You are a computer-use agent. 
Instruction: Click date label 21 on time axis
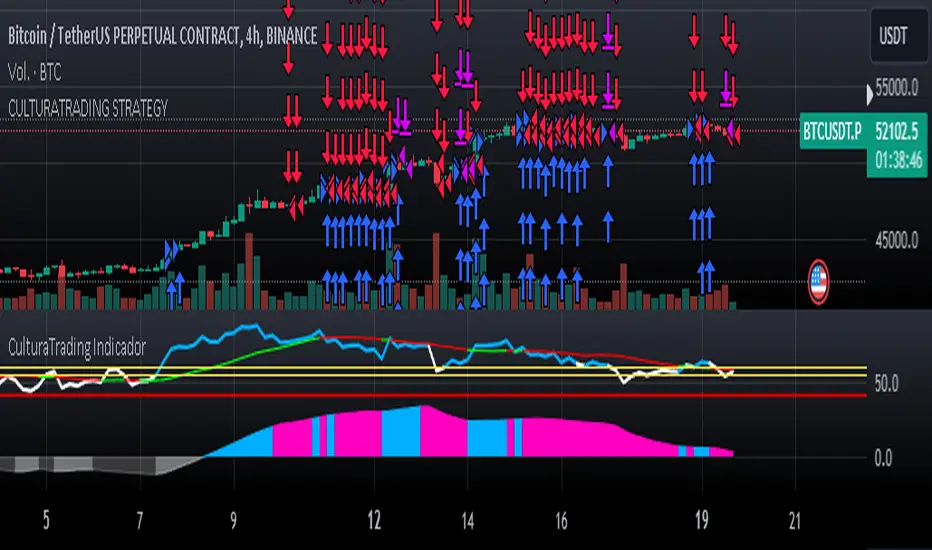[795, 520]
